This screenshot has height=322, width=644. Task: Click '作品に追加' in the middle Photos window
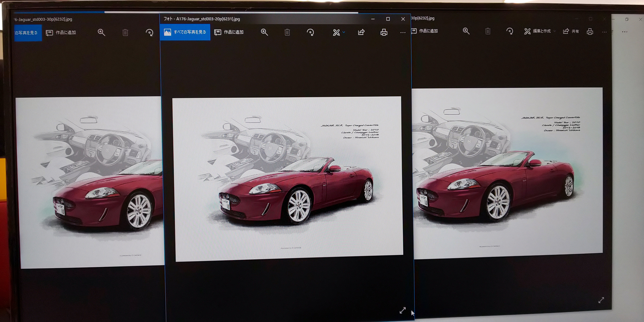[229, 32]
